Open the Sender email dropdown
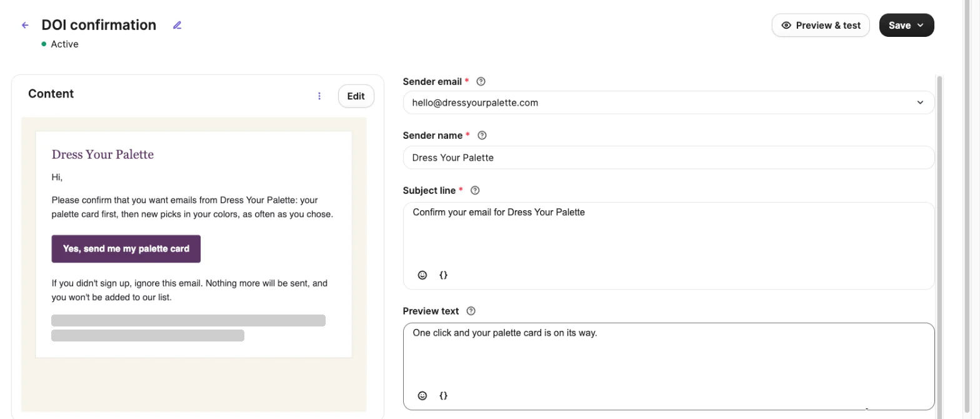Viewport: 980px width, 419px height. pos(669,103)
